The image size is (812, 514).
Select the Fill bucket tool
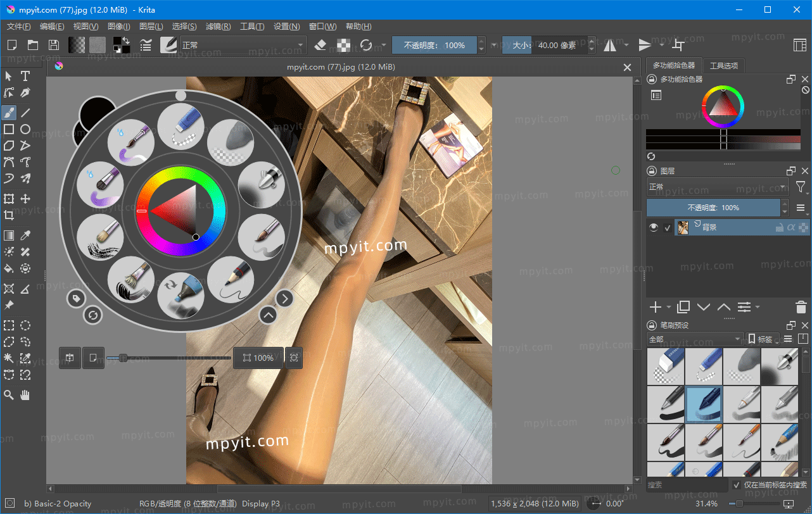point(9,268)
